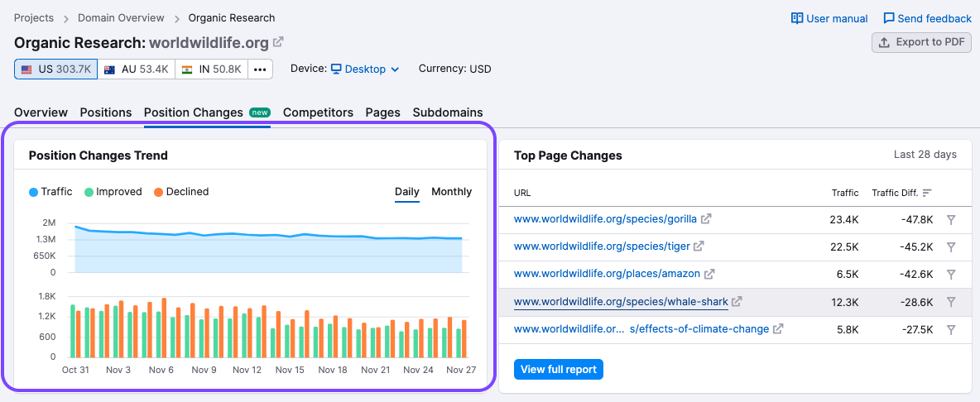Open the Send feedback link
The height and width of the screenshot is (402, 980).
pos(927,18)
